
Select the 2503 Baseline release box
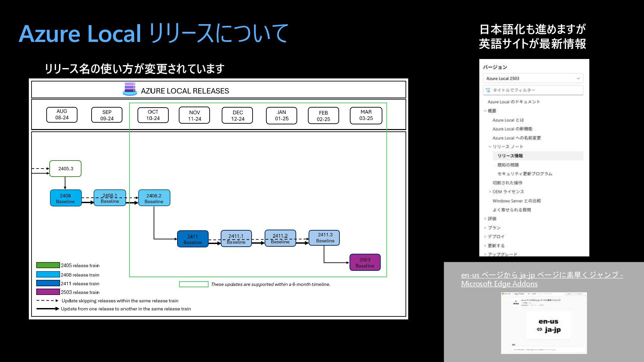pyautogui.click(x=365, y=262)
